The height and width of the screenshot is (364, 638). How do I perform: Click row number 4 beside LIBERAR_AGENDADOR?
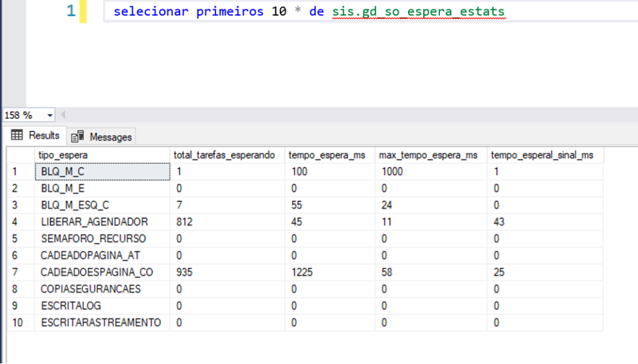pos(14,222)
